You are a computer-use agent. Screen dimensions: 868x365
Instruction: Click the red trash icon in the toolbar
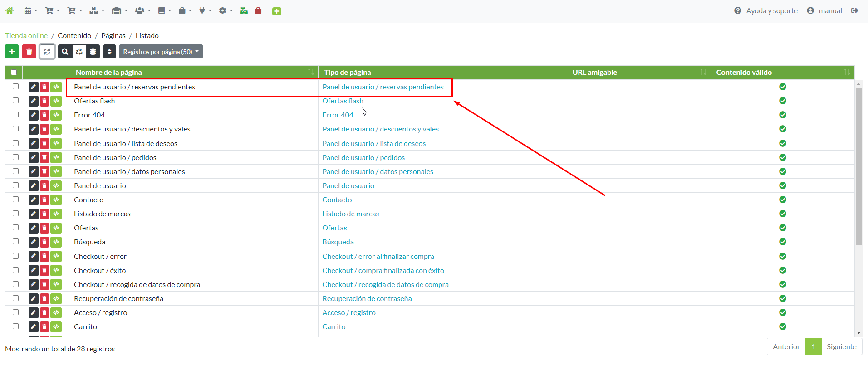tap(29, 52)
